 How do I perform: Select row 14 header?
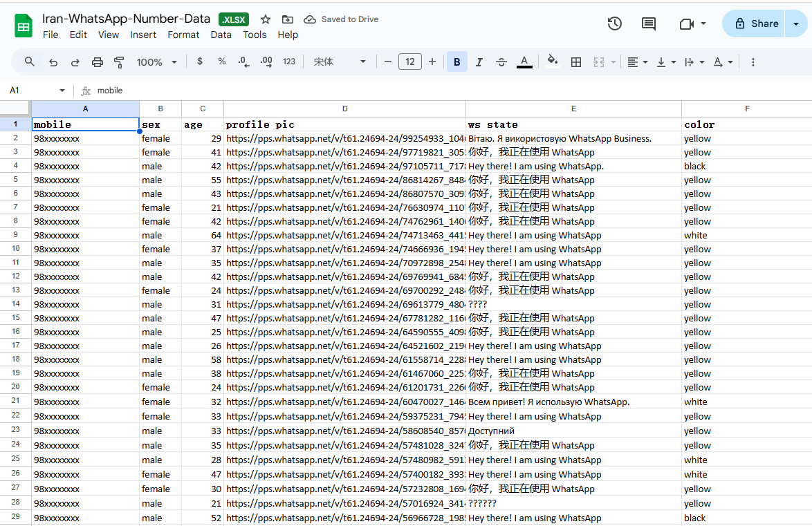click(x=15, y=304)
